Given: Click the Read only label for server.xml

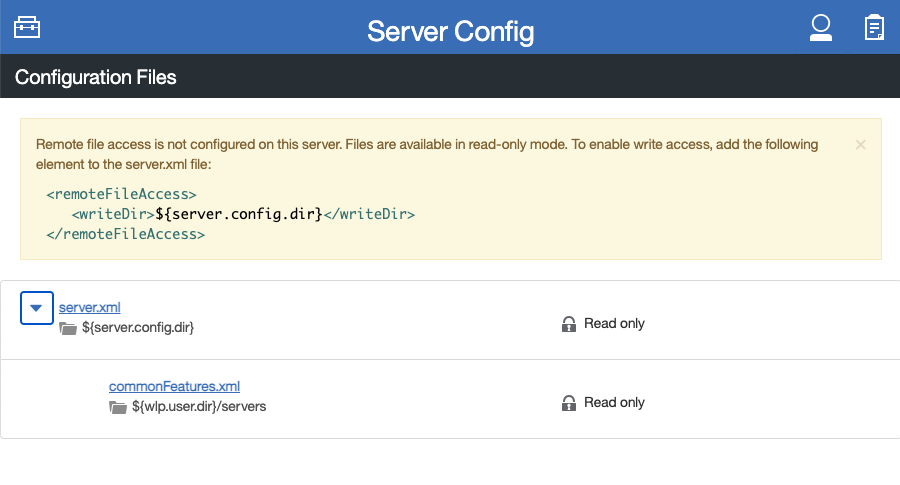Looking at the screenshot, I should pyautogui.click(x=614, y=324).
